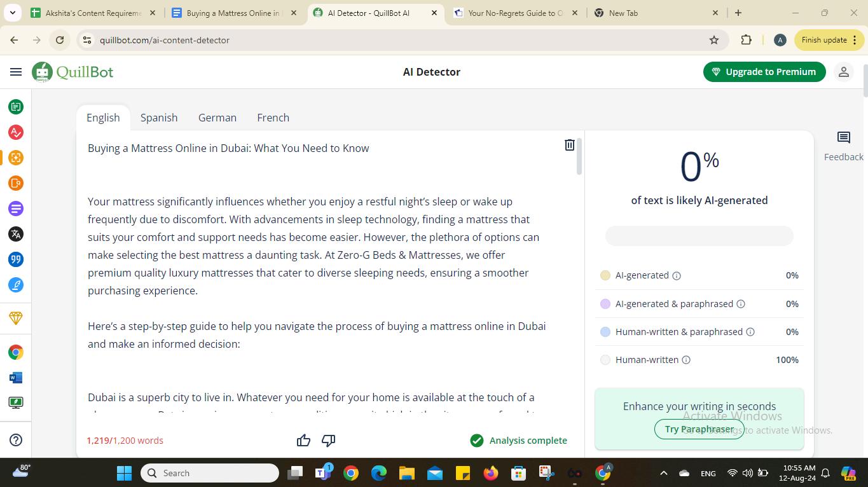Click the AI-generated & paraphrased color dot

pyautogui.click(x=605, y=304)
